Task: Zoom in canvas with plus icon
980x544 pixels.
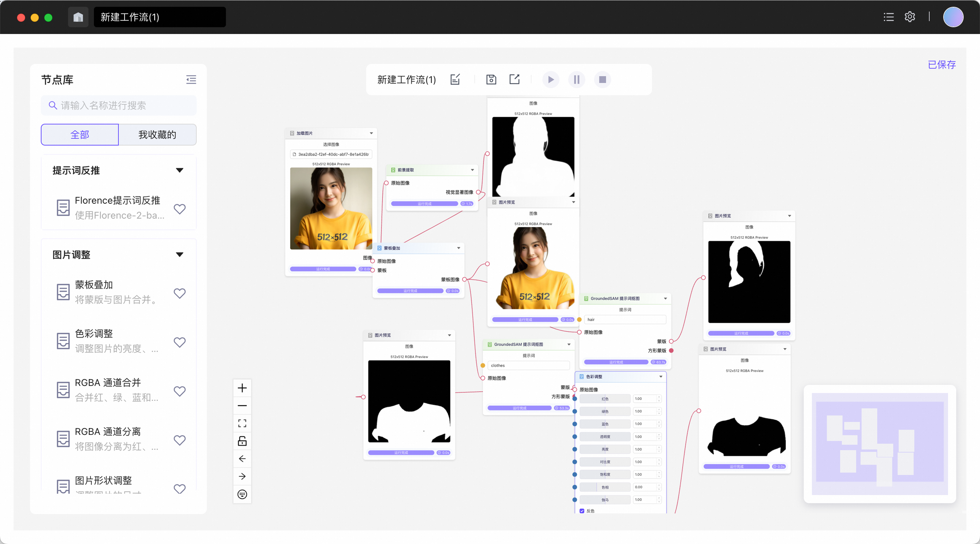Action: pyautogui.click(x=242, y=388)
